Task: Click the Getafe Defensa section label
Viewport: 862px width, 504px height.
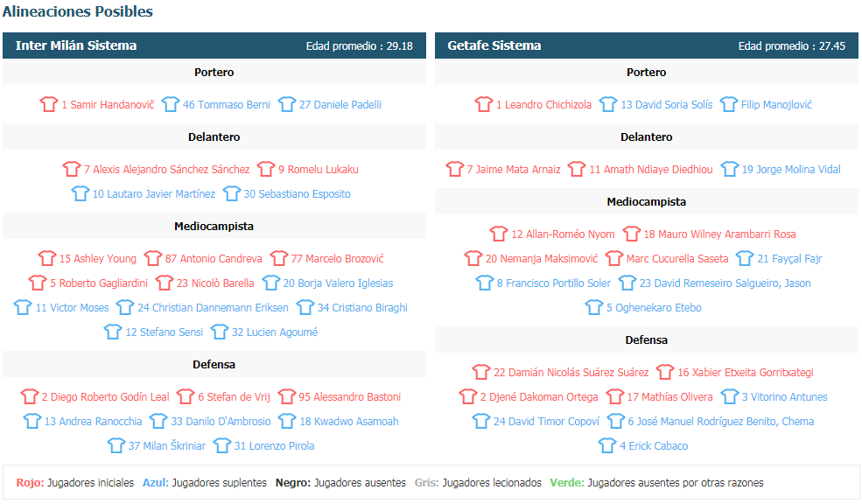Action: click(x=647, y=340)
